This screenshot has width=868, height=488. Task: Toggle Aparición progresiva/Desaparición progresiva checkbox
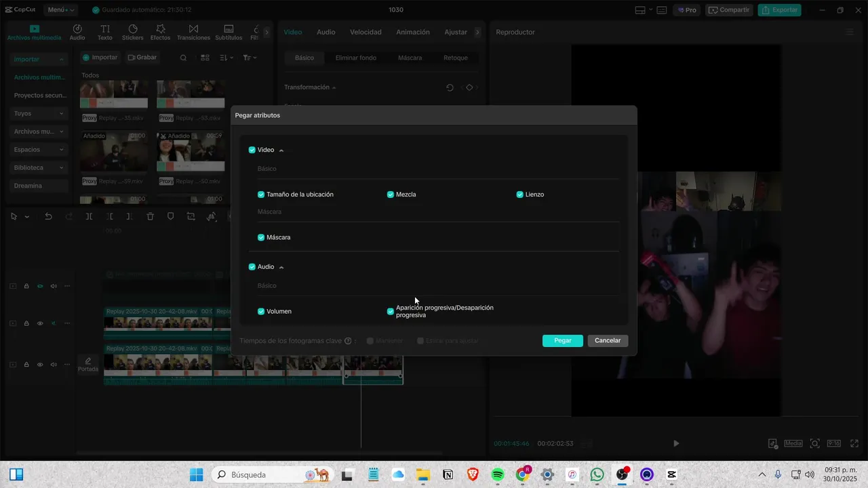point(391,312)
